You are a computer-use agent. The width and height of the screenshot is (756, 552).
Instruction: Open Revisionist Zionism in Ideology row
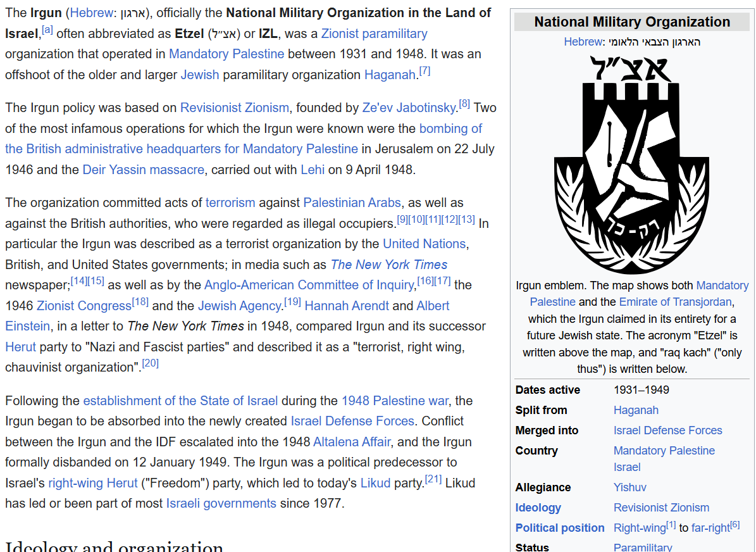[x=662, y=508]
